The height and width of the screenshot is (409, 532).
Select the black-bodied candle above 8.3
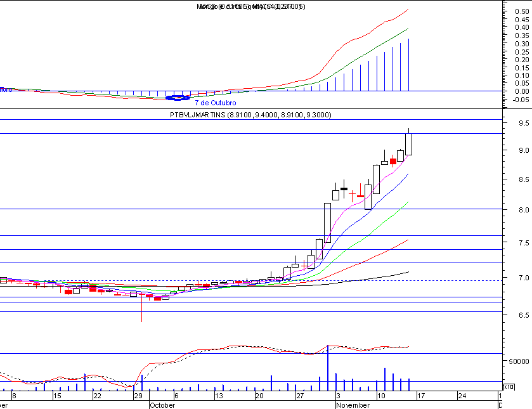(344, 189)
